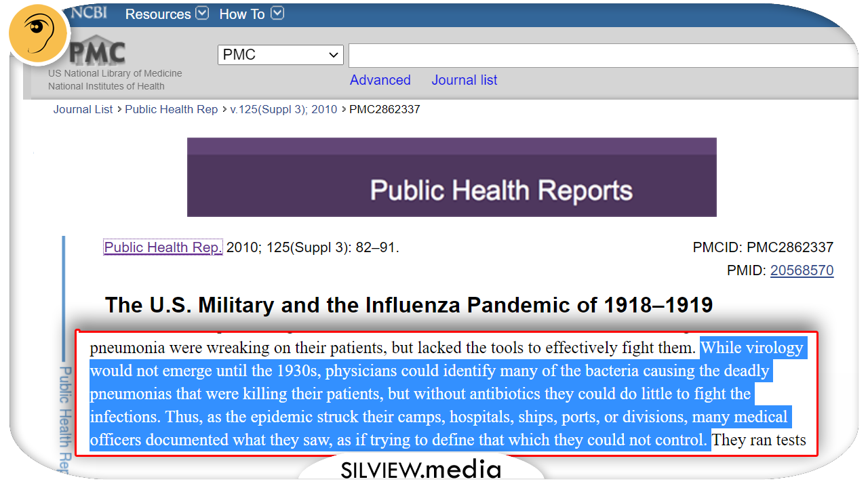The height and width of the screenshot is (488, 868).
Task: Click PMC2862337 in the breadcrumb trail
Action: [384, 109]
